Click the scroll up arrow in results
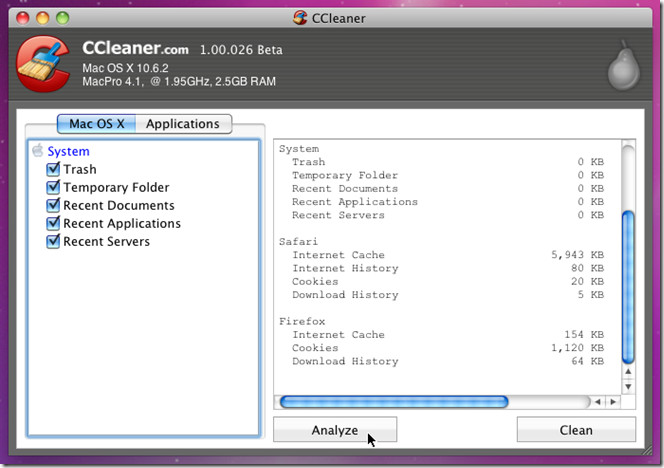The image size is (664, 468). click(628, 371)
